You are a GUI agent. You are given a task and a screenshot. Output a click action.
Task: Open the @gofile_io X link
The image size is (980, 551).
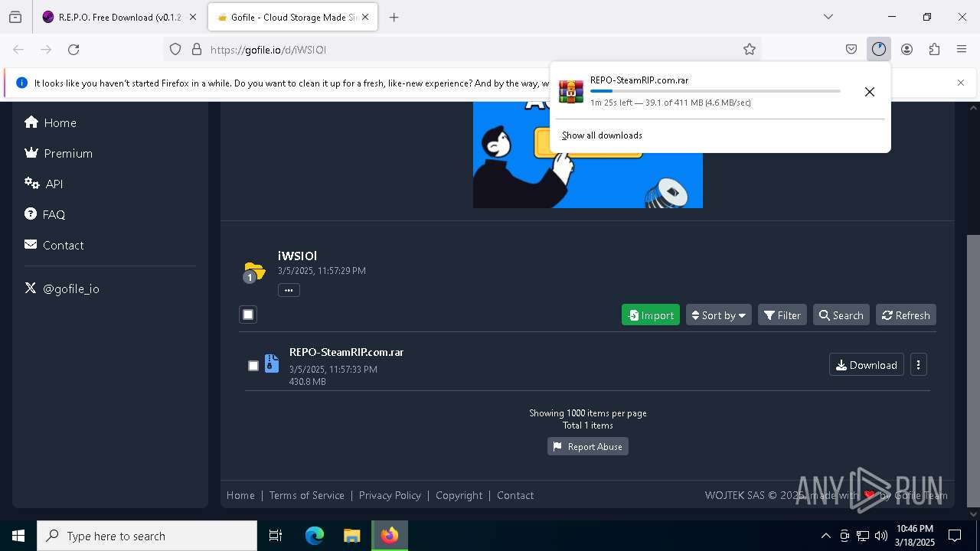(62, 289)
